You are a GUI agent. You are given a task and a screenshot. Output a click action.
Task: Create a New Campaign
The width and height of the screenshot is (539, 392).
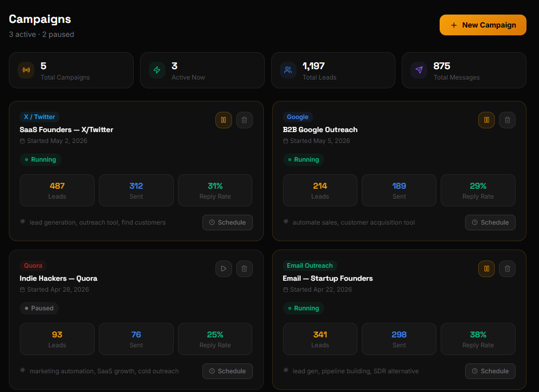point(483,25)
